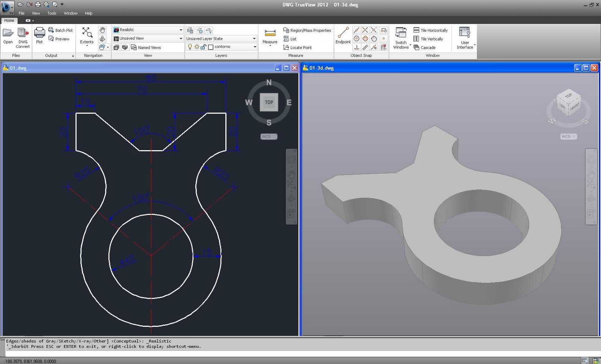Click Region/Mass Properties in Measure panel

[x=306, y=30]
